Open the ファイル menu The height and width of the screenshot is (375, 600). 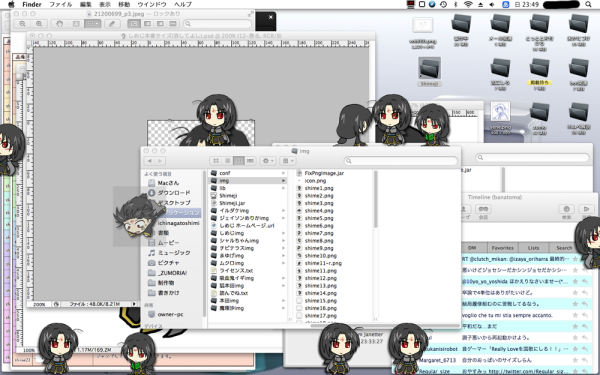(60, 4)
